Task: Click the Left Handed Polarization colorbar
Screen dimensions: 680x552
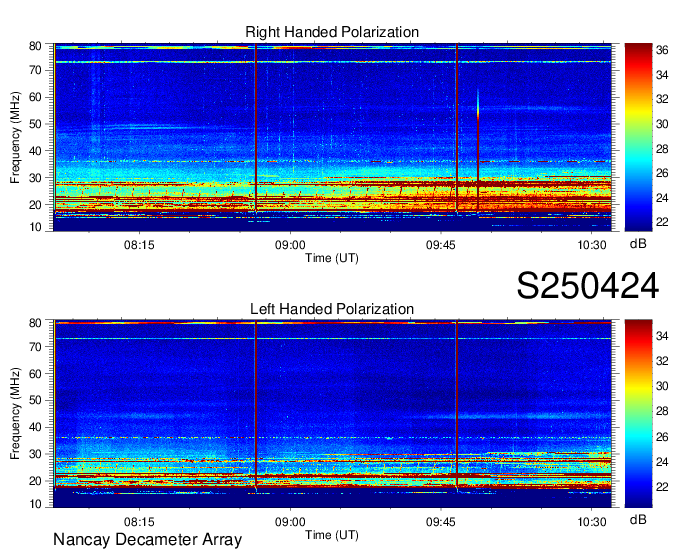Action: (x=638, y=413)
